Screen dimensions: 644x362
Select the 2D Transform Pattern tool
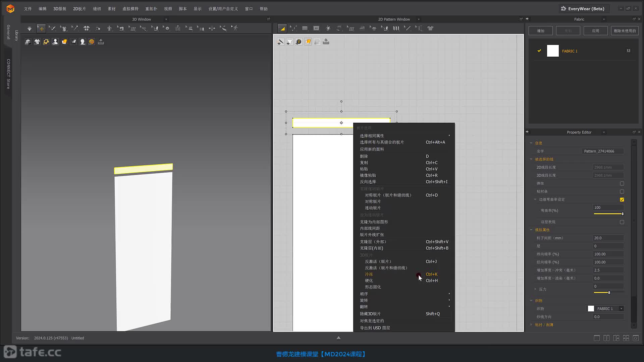[x=282, y=28]
